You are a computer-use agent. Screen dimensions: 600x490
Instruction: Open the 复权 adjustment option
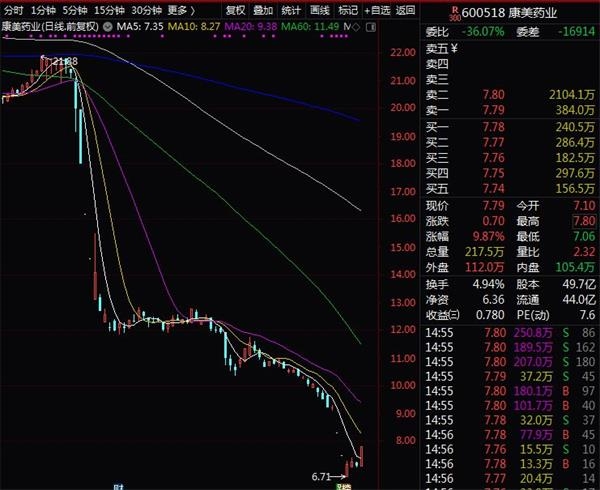[235, 10]
